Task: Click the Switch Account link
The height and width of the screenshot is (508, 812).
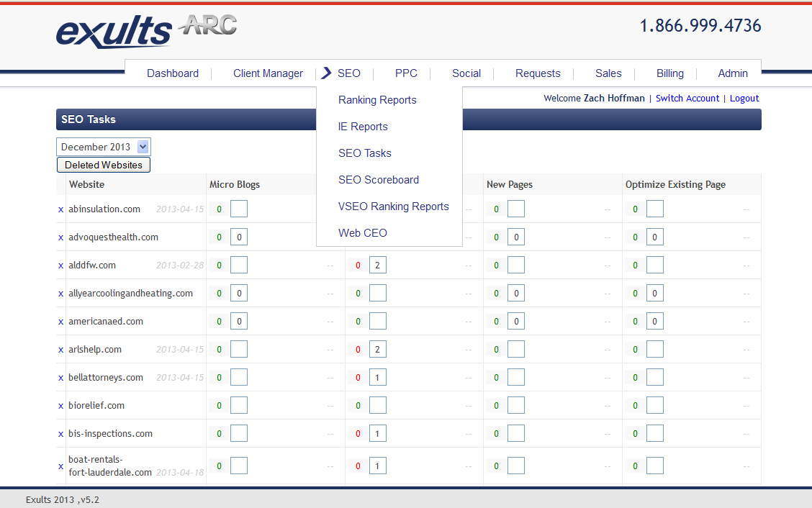Action: [687, 99]
